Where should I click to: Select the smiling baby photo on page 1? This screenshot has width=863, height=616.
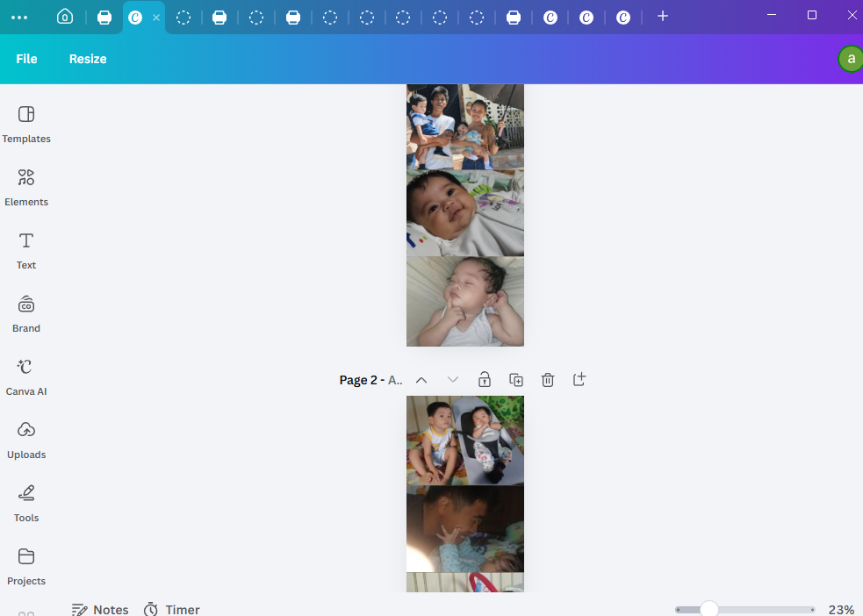[x=465, y=213]
